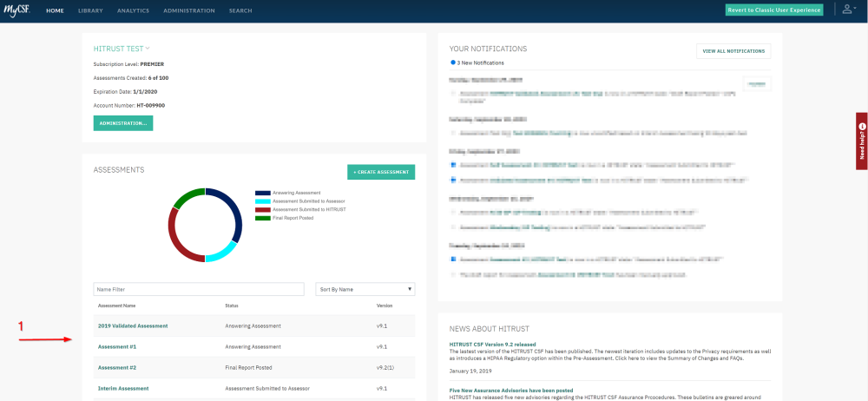Expand the HITRUST TEST account dropdown
868x401 pixels.
(x=122, y=49)
